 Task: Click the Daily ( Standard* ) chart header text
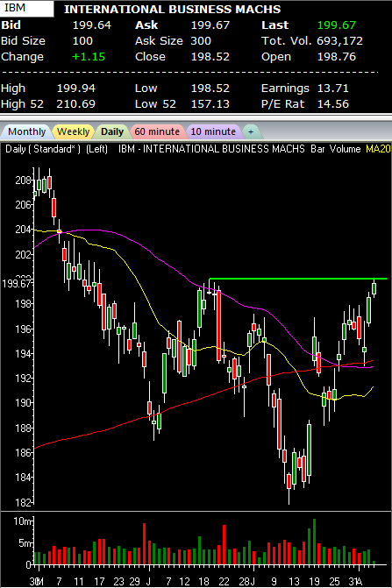[x=43, y=149]
